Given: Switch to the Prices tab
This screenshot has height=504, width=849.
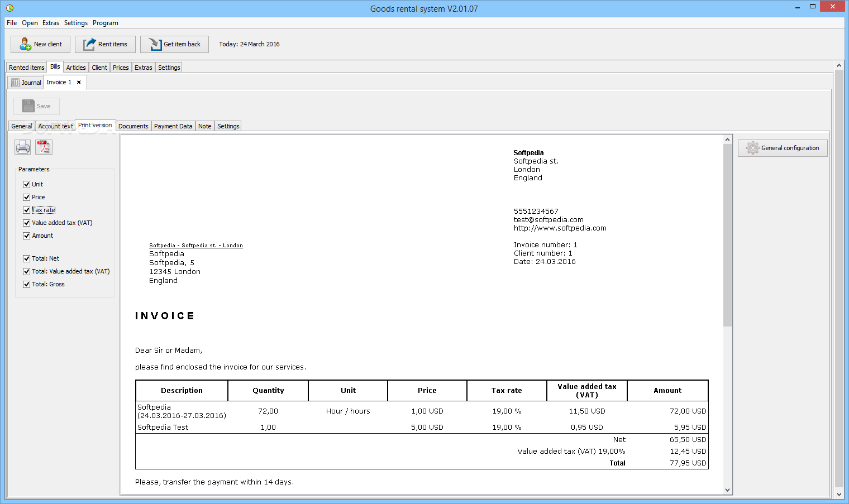Looking at the screenshot, I should [x=121, y=68].
